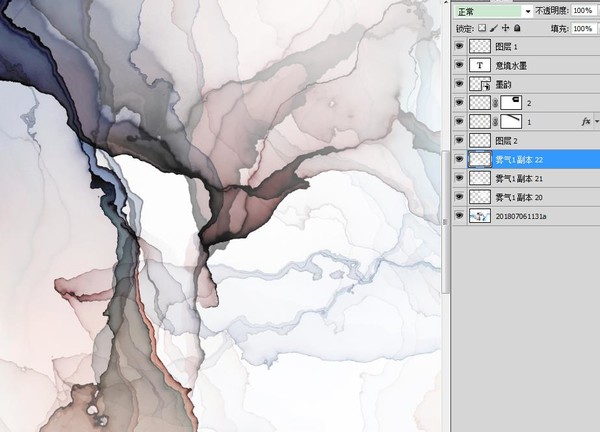Viewport: 600px width, 432px height.
Task: Toggle visibility of masked layer 2
Action: [459, 103]
